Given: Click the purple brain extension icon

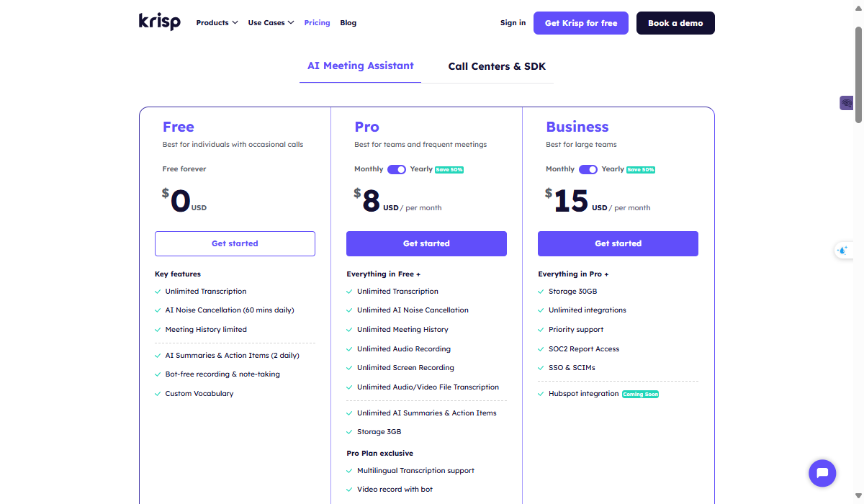Looking at the screenshot, I should pyautogui.click(x=846, y=103).
